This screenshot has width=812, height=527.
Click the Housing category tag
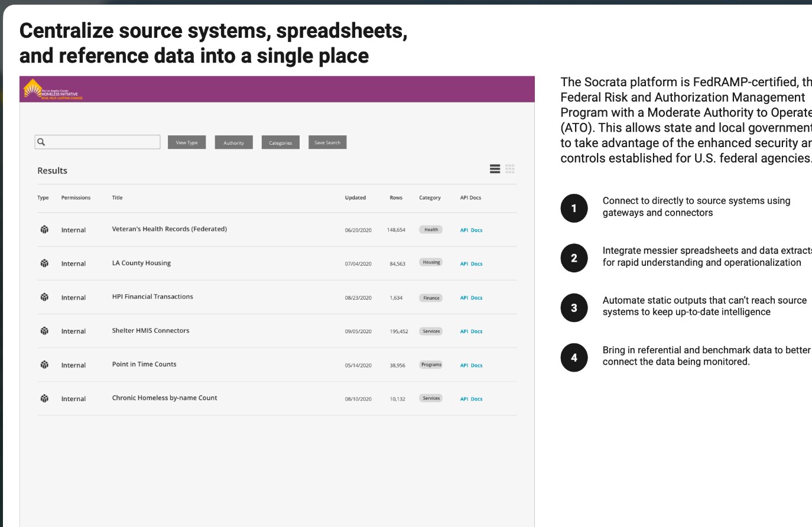click(431, 262)
